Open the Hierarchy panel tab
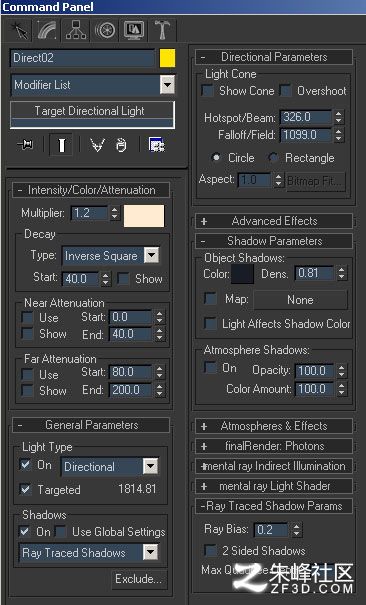 click(76, 30)
